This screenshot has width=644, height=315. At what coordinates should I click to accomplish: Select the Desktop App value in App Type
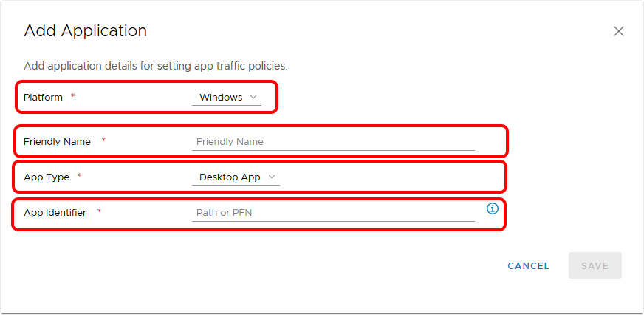[x=228, y=177]
